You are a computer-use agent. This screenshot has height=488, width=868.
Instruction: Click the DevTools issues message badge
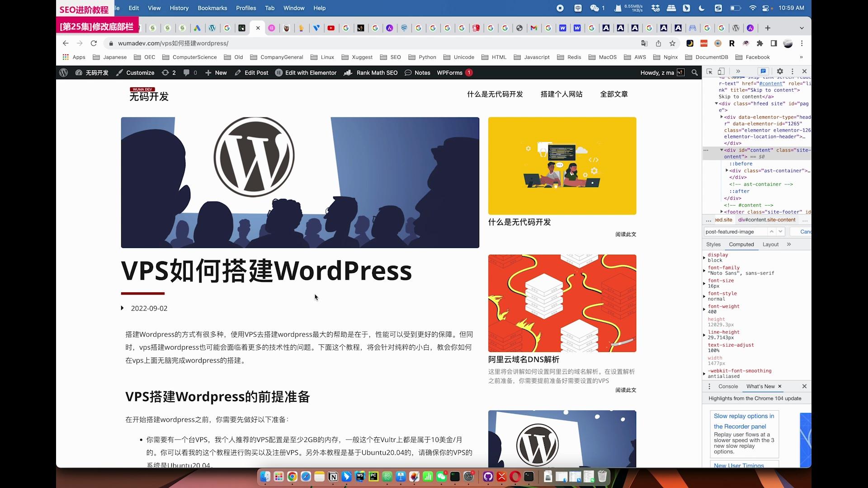click(763, 71)
